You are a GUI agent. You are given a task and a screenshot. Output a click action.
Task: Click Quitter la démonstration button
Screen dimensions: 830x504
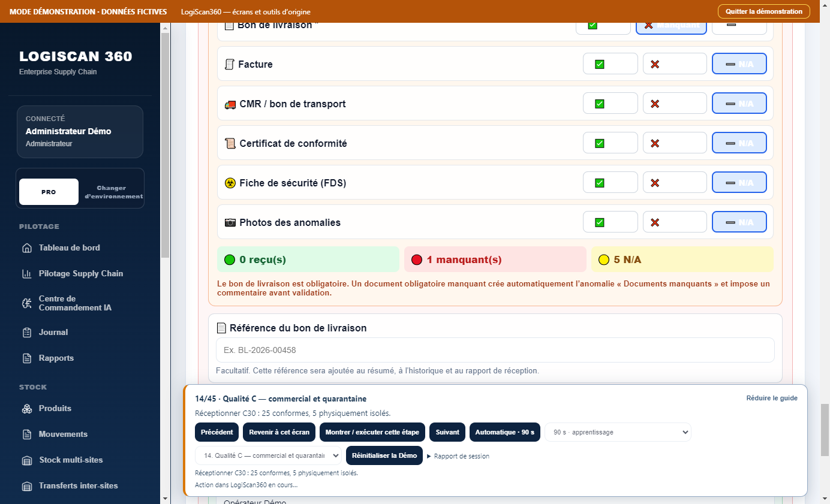tap(764, 11)
